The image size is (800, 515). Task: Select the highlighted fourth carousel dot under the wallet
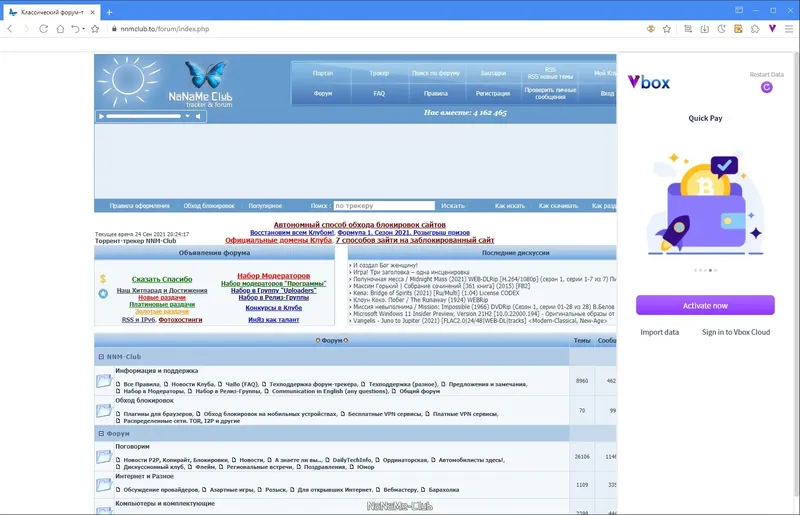pos(710,270)
